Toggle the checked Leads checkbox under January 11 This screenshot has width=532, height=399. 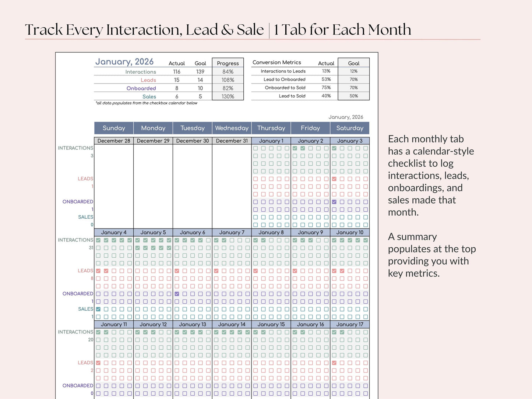coord(98,363)
